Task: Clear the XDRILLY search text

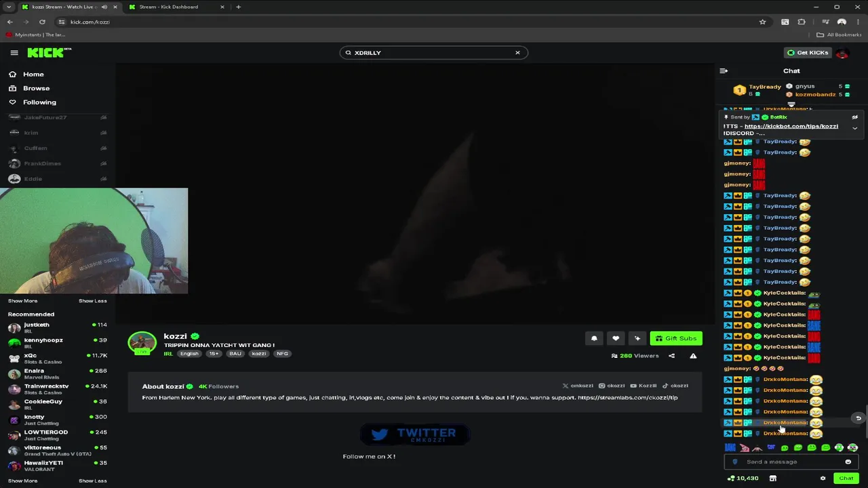Action: [517, 53]
